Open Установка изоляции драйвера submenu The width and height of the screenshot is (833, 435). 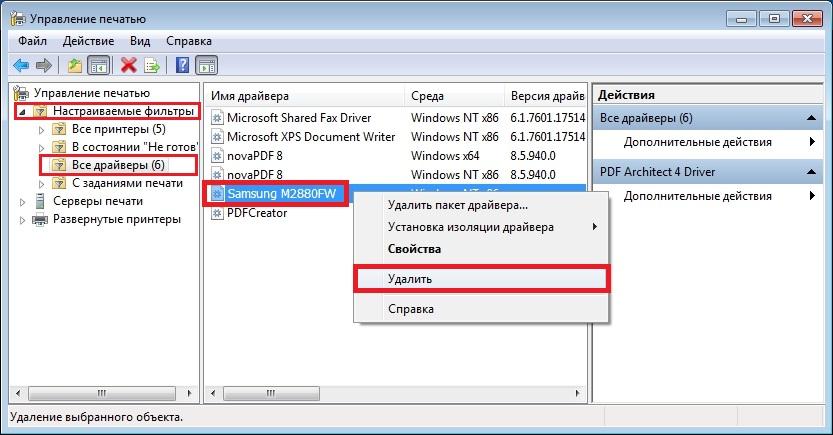pos(470,227)
